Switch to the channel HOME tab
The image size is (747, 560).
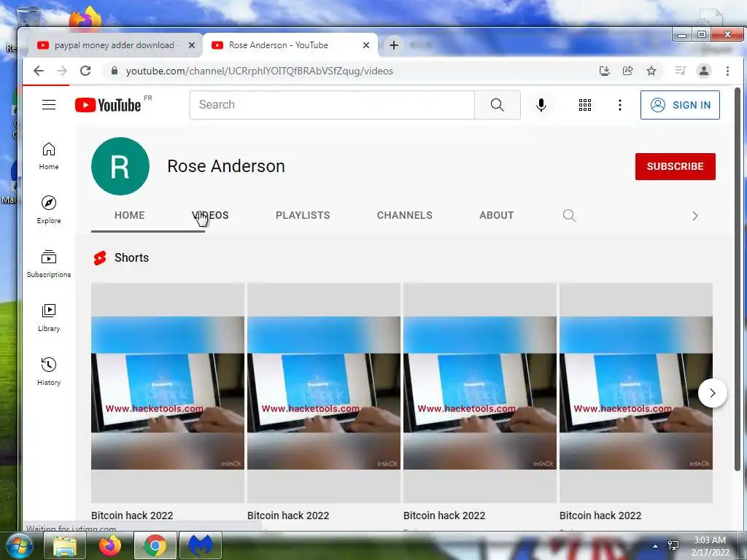129,215
